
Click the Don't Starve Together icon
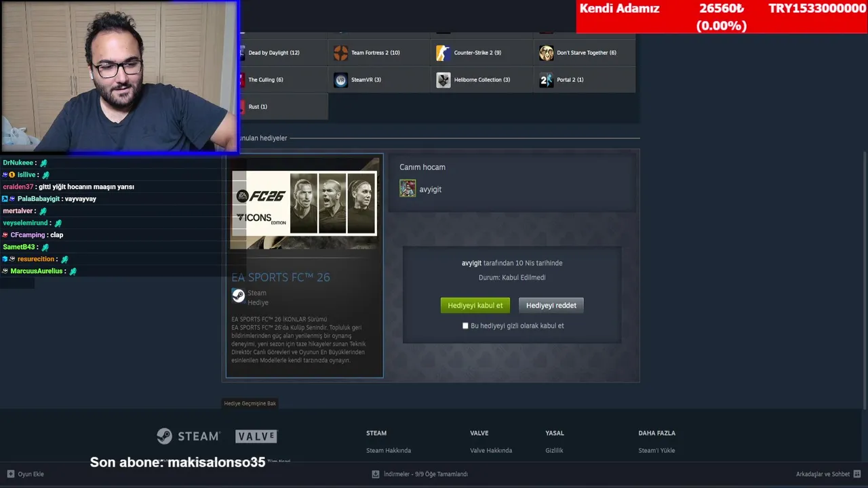tap(546, 53)
